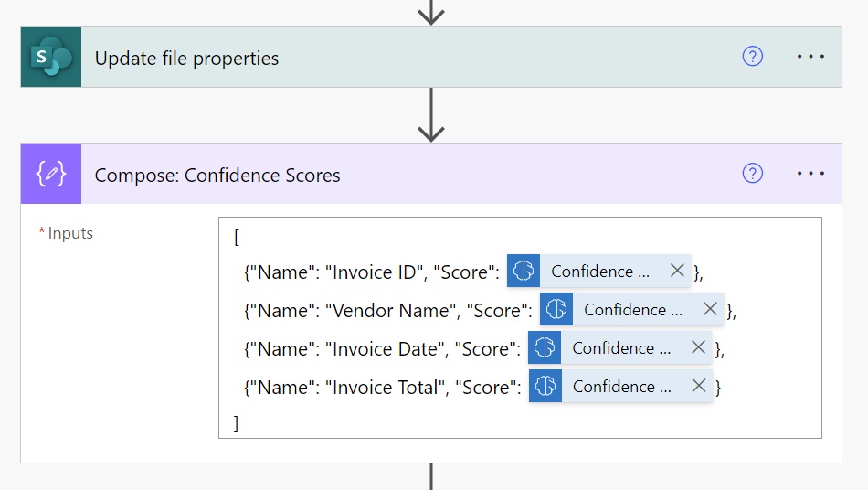
Task: Click the AI Builder icon on Invoice Total token
Action: 545,386
